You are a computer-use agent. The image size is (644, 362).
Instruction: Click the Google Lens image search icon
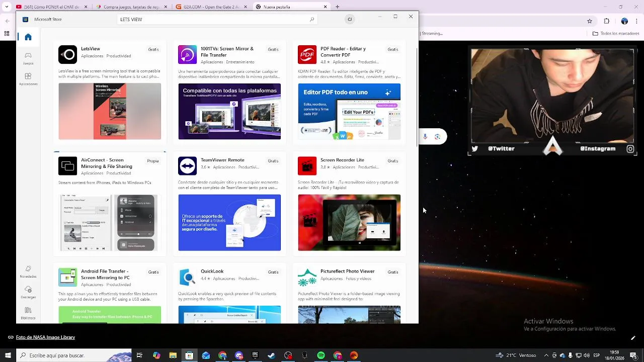click(438, 137)
